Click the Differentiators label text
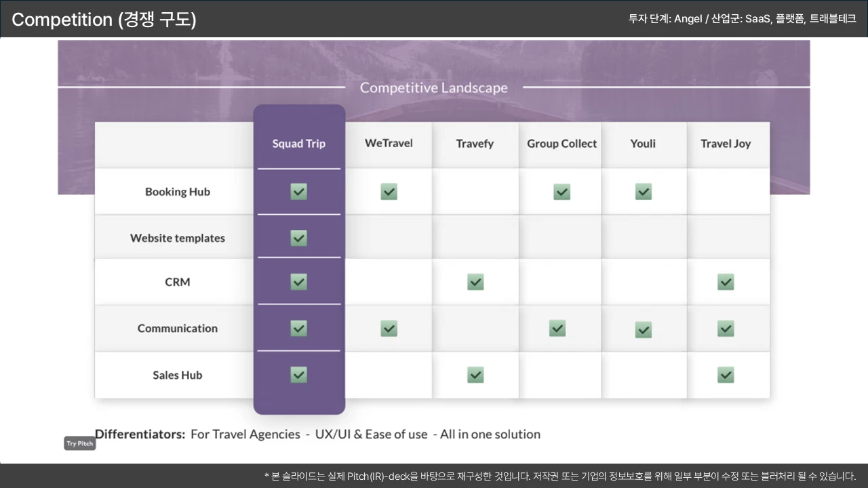This screenshot has height=488, width=868. 140,434
